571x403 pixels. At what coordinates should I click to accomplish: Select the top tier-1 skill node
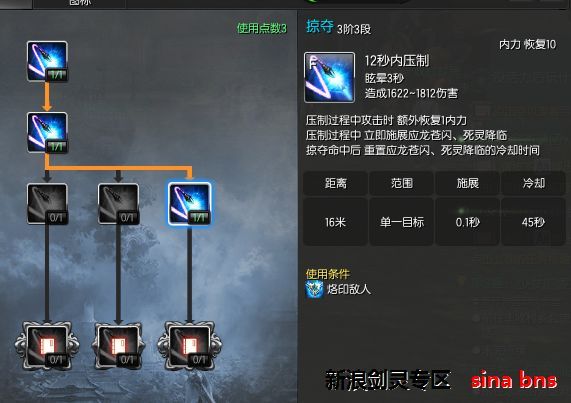(x=47, y=61)
